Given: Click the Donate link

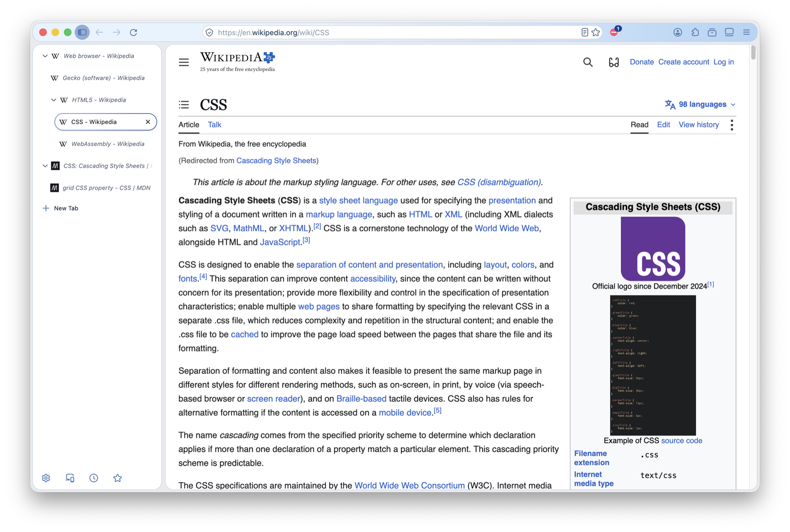Looking at the screenshot, I should [642, 62].
